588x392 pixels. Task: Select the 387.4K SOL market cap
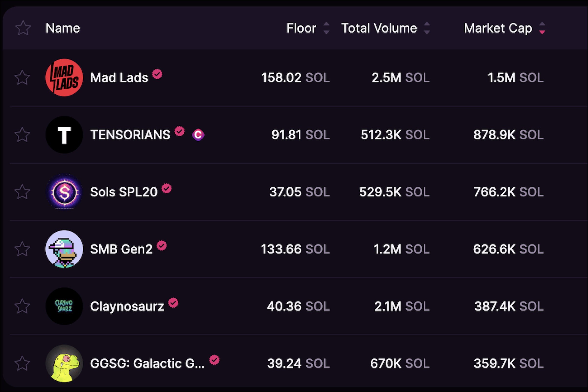(509, 306)
